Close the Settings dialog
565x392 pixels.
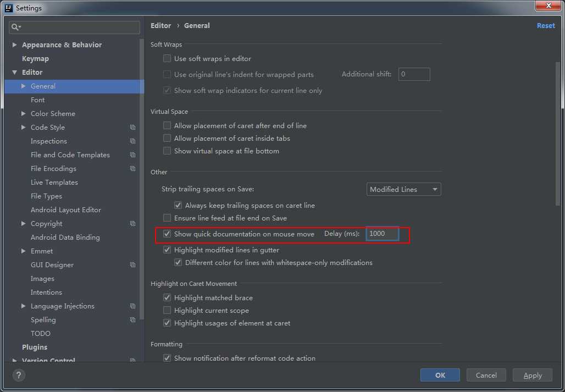(x=548, y=5)
